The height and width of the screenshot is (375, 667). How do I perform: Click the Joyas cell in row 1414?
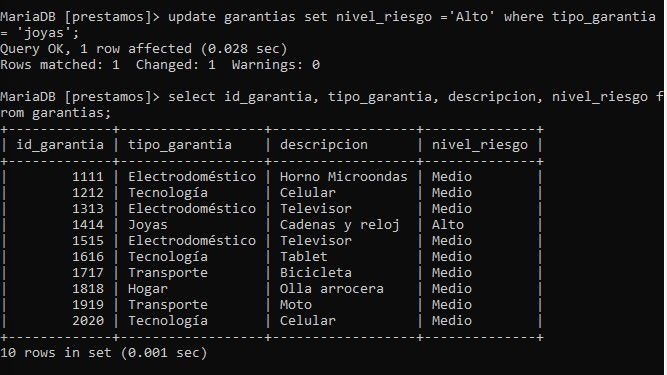pos(148,225)
